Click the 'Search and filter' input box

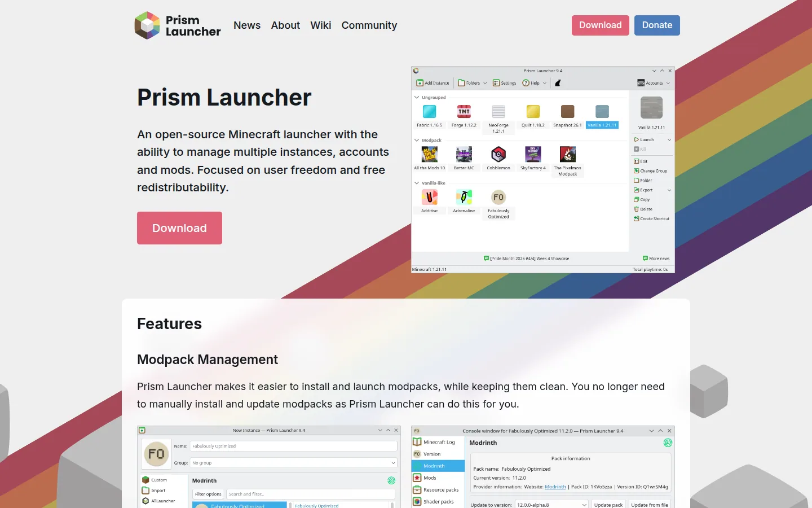(x=310, y=494)
